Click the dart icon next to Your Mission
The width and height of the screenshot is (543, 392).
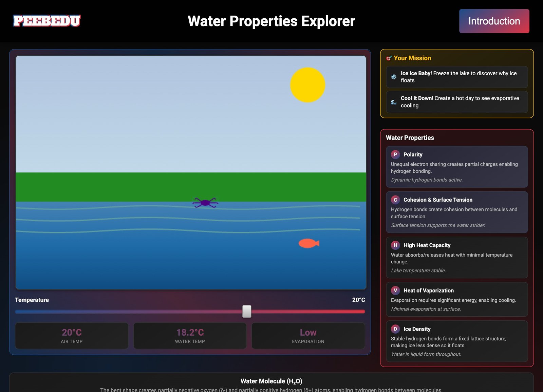[389, 58]
